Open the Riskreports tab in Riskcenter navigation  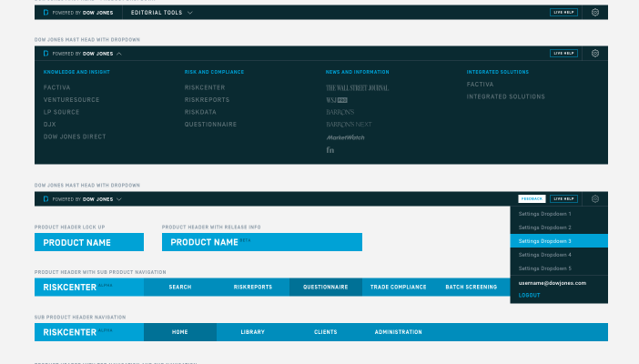point(253,287)
